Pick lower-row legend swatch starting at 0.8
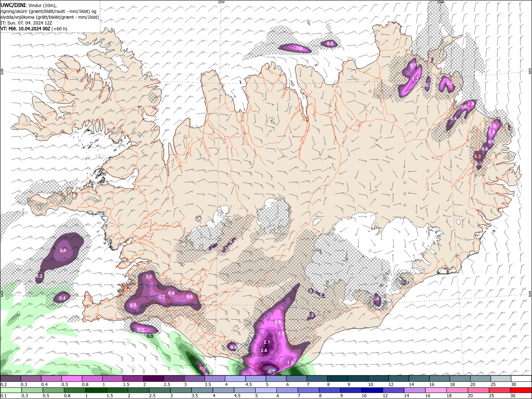The image size is (532, 399). [x=75, y=390]
